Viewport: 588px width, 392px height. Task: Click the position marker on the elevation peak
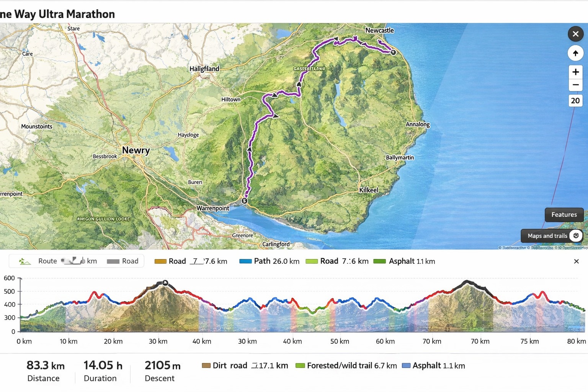pos(165,283)
